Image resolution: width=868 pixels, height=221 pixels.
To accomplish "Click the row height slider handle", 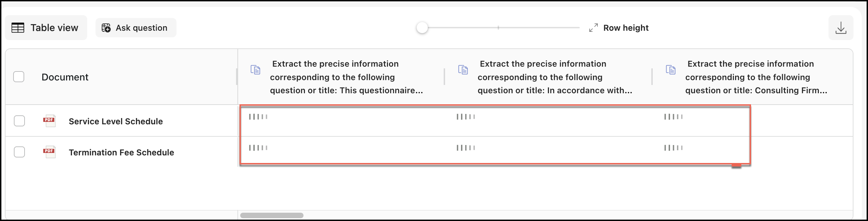I will pos(422,28).
